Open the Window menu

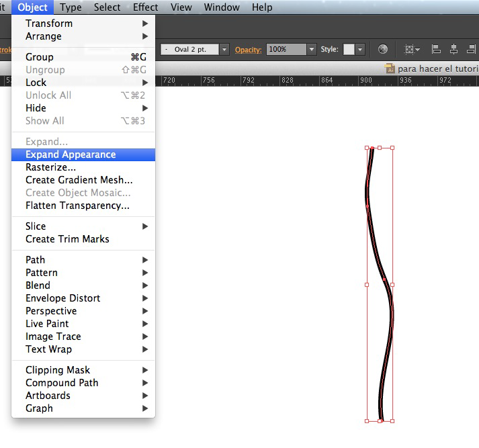tap(222, 7)
